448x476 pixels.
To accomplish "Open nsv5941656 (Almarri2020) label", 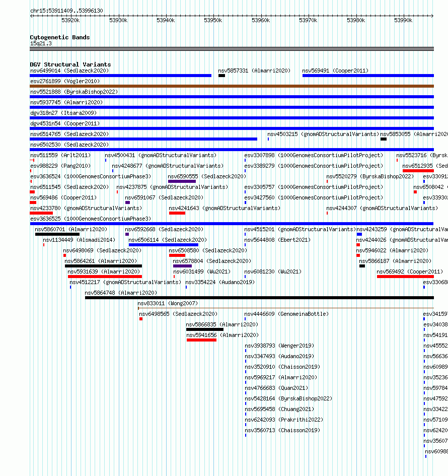I will point(222,335).
